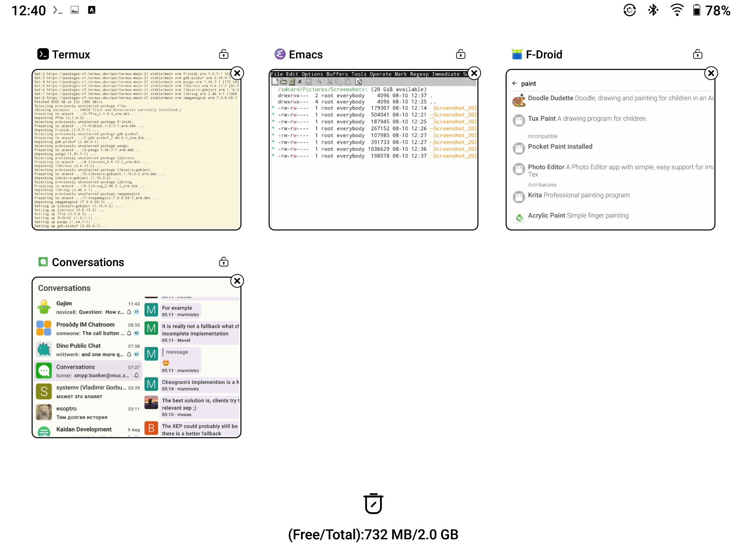The image size is (747, 560).
Task: Open the Tools menu in Emacs
Action: point(359,74)
